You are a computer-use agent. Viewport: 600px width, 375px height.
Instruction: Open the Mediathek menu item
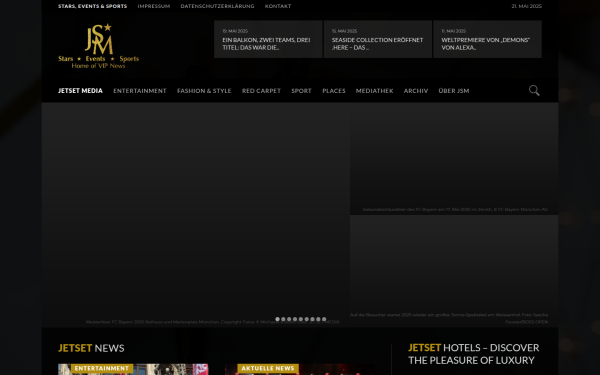(375, 91)
